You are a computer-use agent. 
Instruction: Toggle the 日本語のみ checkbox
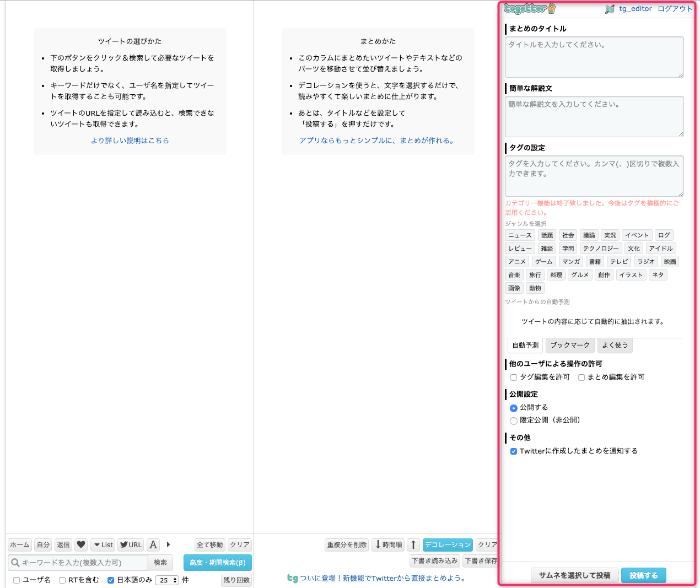click(111, 580)
